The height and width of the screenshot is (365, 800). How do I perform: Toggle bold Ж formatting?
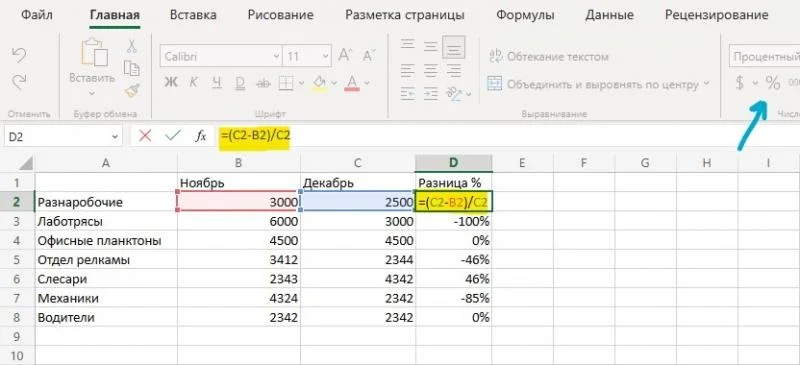[171, 82]
